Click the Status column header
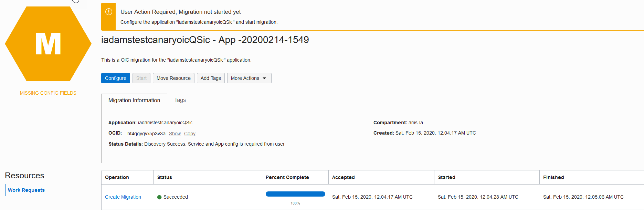644x210 pixels. coord(165,177)
